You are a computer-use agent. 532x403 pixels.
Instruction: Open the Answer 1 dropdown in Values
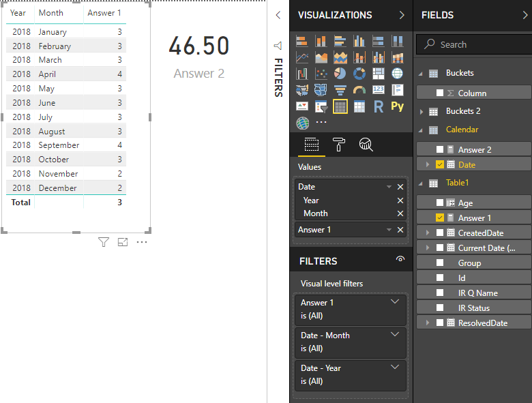[389, 230]
